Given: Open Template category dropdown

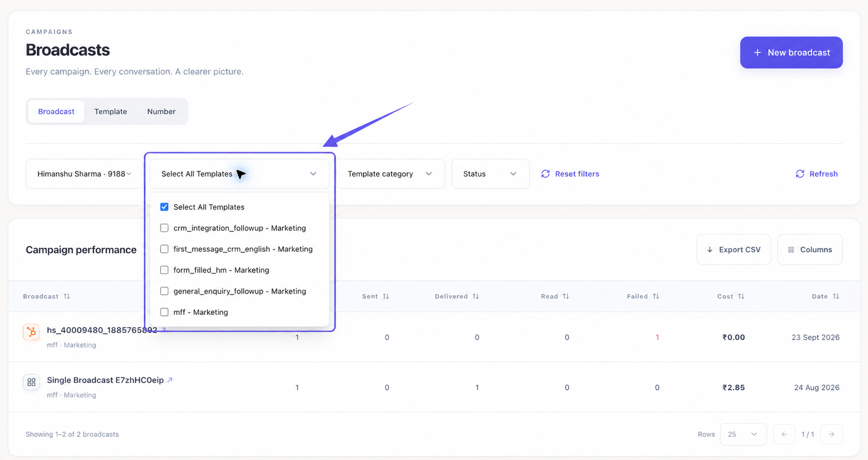Looking at the screenshot, I should (390, 174).
